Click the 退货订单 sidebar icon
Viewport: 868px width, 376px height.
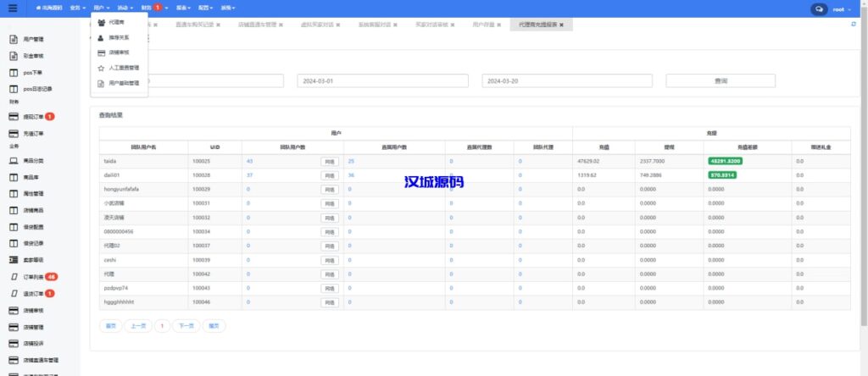coord(15,294)
